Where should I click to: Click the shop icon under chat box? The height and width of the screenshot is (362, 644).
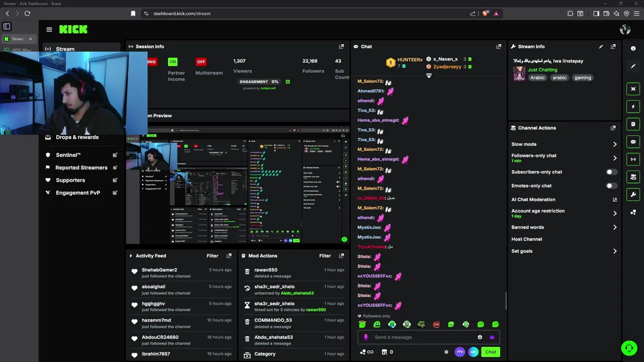coord(384,352)
